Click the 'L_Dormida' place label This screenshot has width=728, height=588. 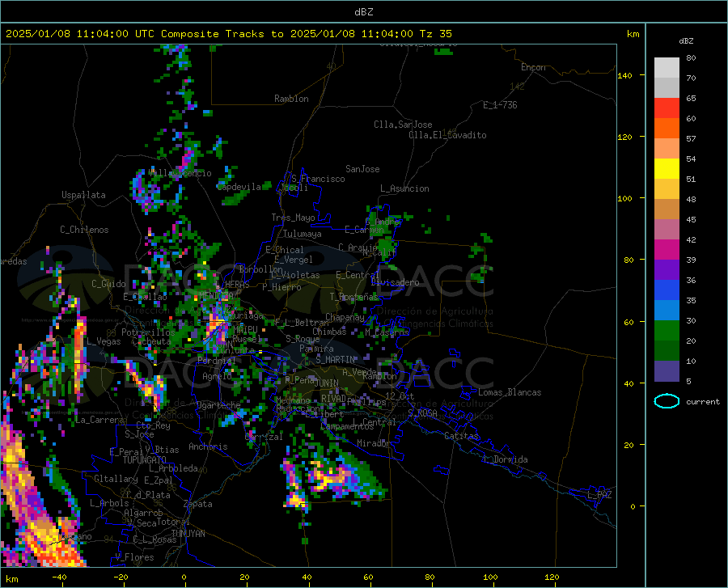[505, 459]
